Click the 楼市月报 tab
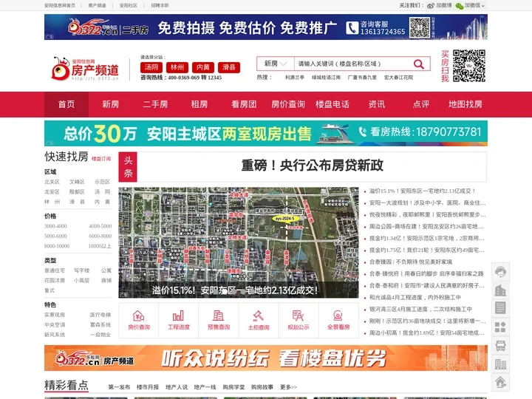 point(148,387)
